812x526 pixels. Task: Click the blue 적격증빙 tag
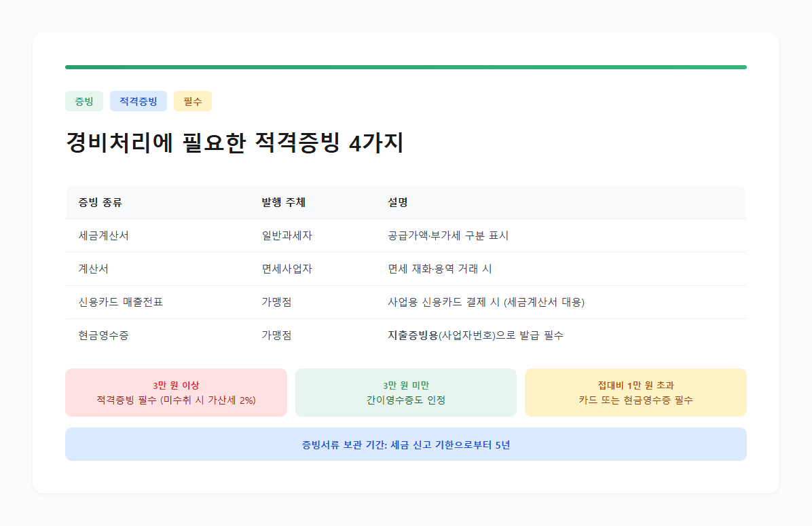point(139,101)
